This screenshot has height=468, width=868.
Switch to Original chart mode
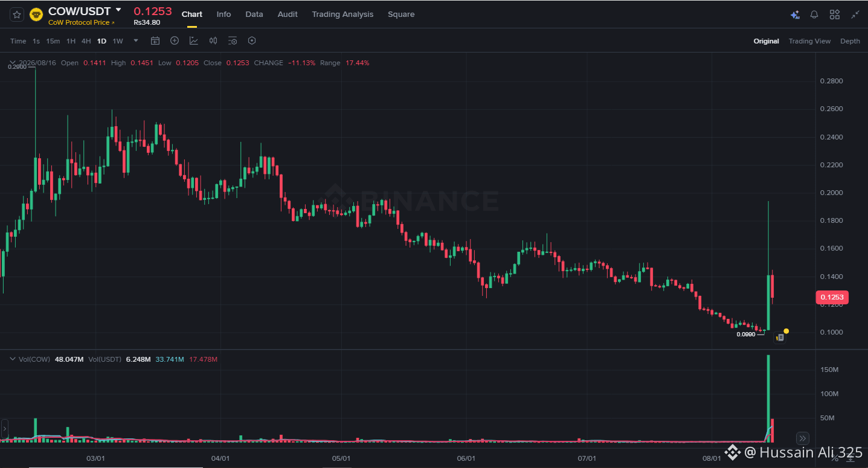pos(766,41)
